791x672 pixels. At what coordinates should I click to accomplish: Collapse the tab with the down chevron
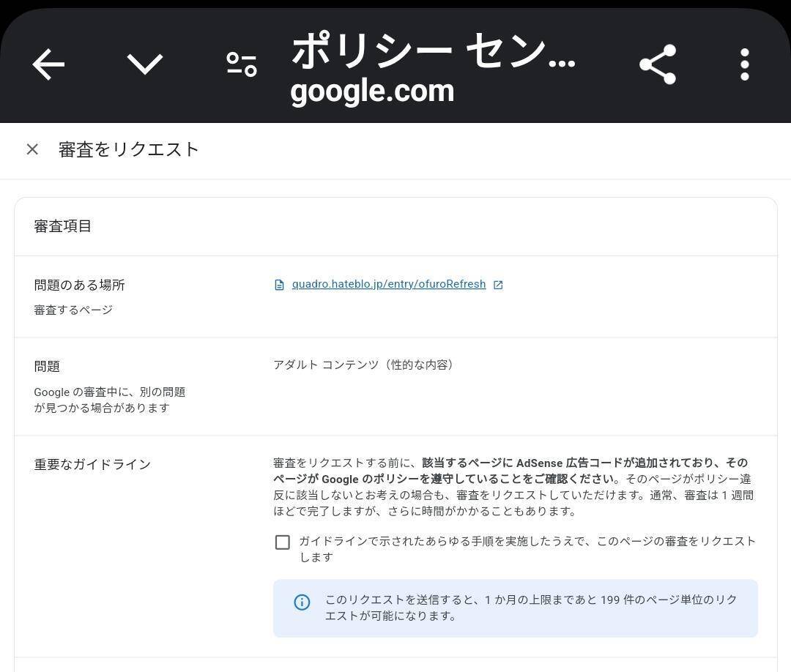[145, 64]
